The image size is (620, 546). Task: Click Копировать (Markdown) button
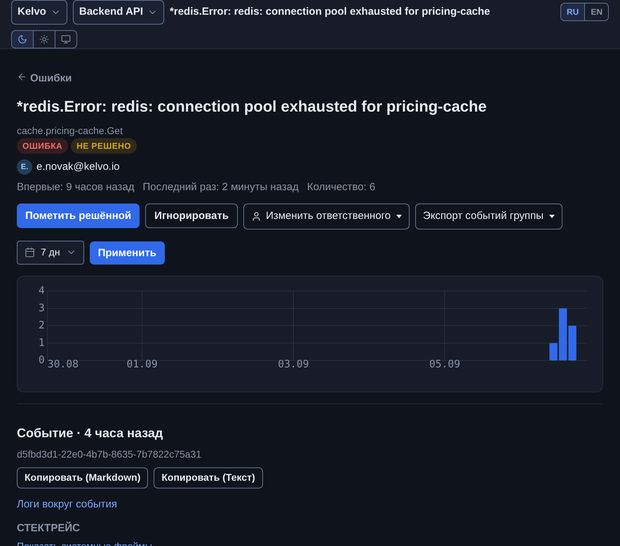coord(82,478)
